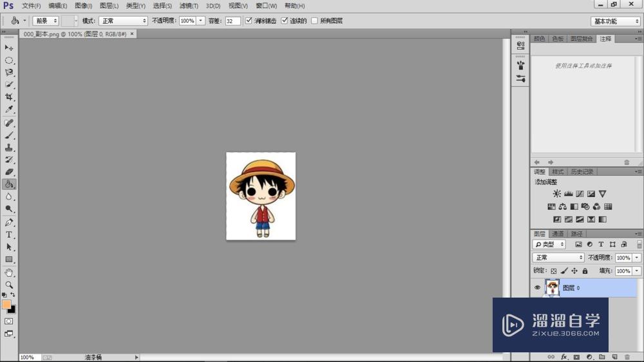Open the 类型 layer filter dropdown
The width and height of the screenshot is (644, 362).
point(549,245)
